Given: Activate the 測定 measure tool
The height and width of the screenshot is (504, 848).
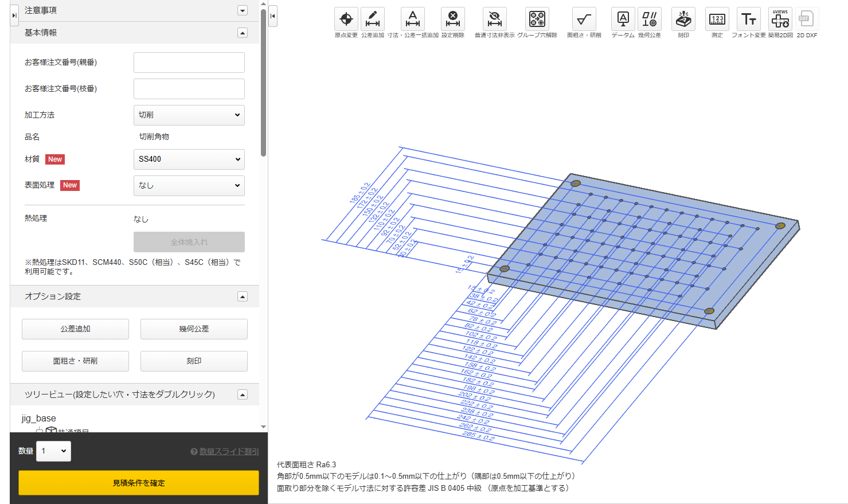Looking at the screenshot, I should point(717,19).
